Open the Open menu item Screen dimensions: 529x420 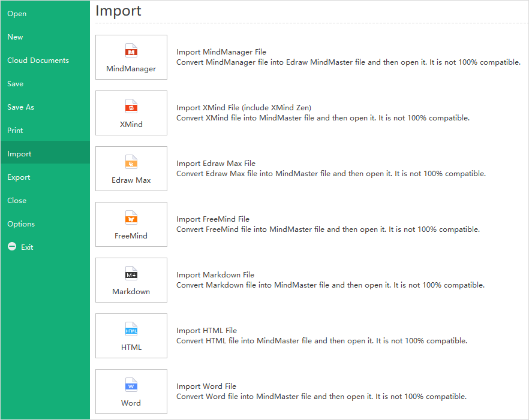(x=17, y=14)
